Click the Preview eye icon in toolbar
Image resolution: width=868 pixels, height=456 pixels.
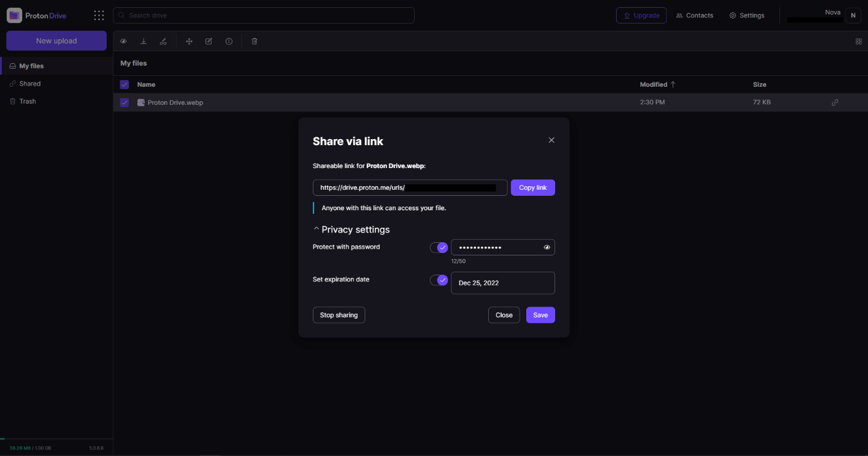(x=124, y=41)
